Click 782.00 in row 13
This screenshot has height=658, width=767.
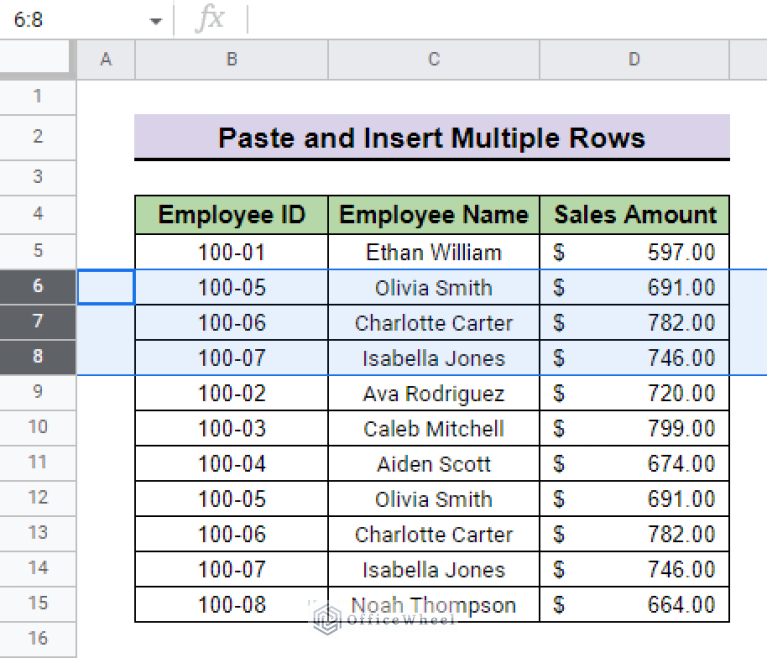[x=634, y=534]
